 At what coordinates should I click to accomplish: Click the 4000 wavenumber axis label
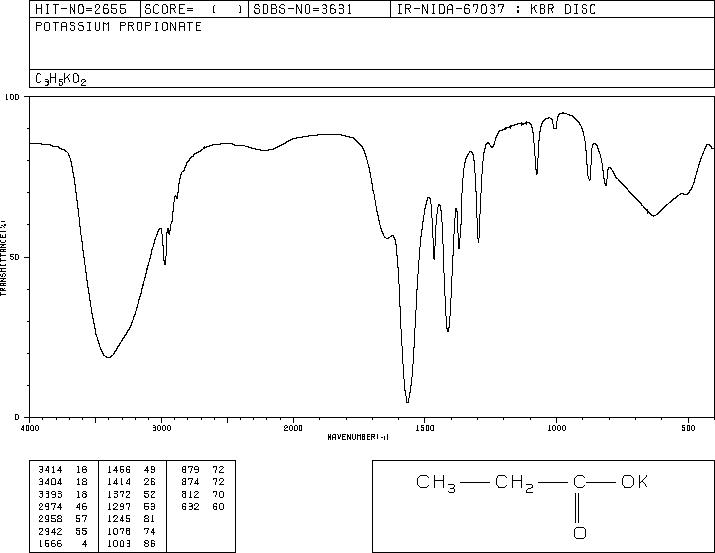point(30,428)
